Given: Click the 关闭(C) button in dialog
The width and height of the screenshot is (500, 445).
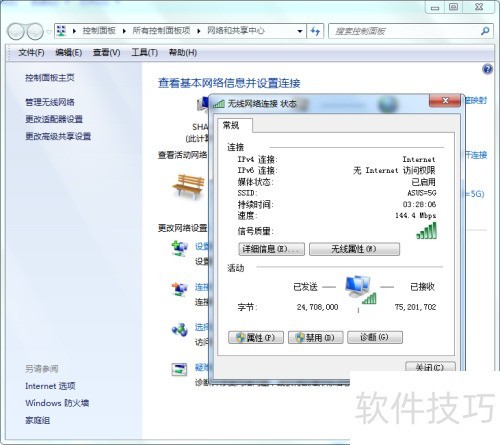Looking at the screenshot, I should click(430, 367).
